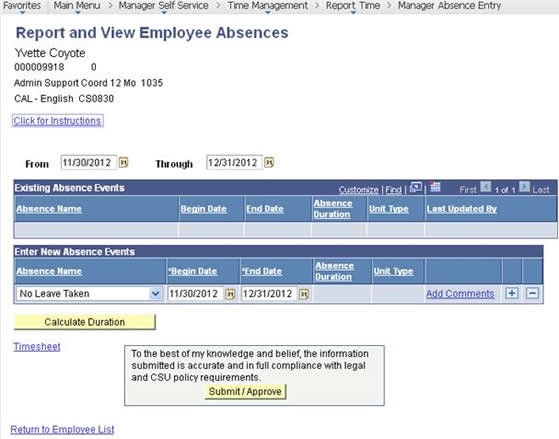The image size is (559, 439).
Task: Select employee name Yvette Coyote text
Action: coord(50,53)
